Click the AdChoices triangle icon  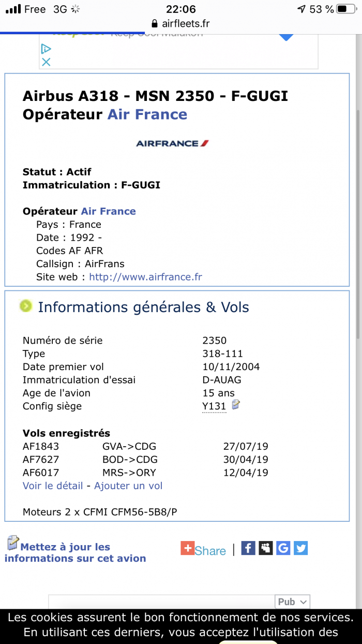tap(46, 49)
